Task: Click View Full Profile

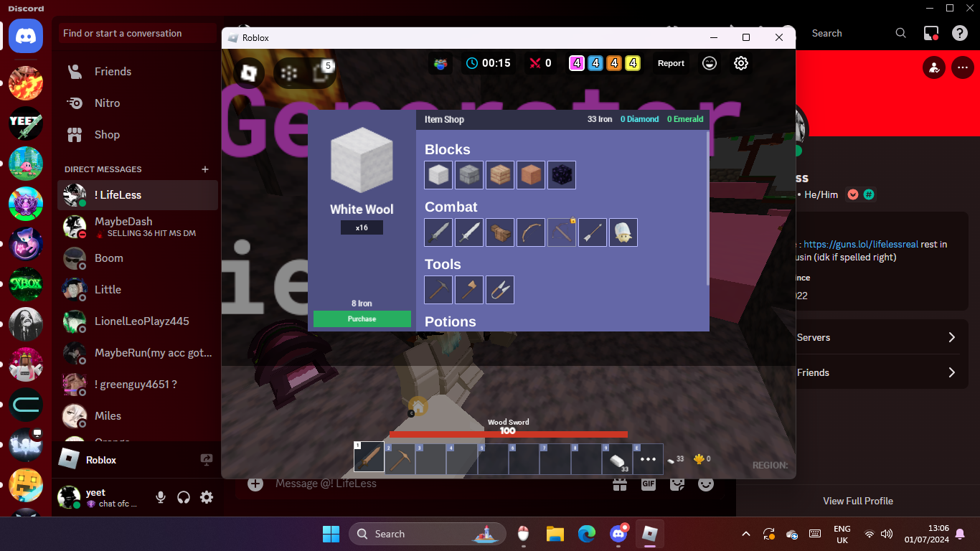Action: click(x=858, y=501)
